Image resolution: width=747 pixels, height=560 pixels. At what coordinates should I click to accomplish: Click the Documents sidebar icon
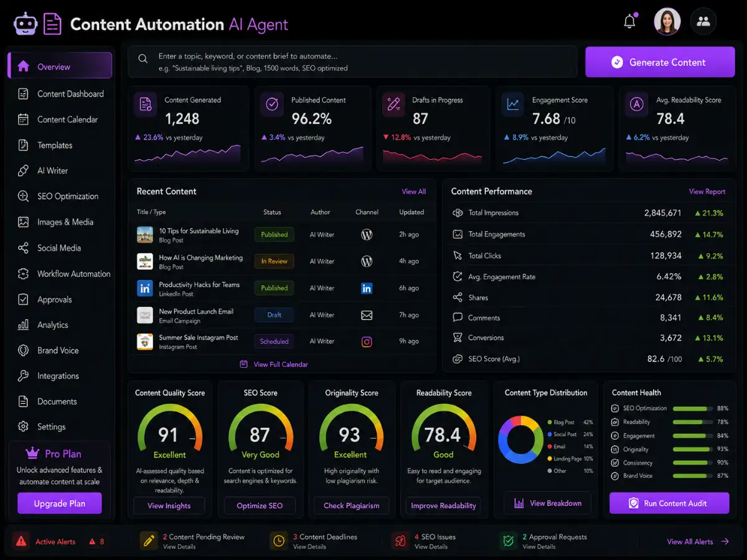23,401
